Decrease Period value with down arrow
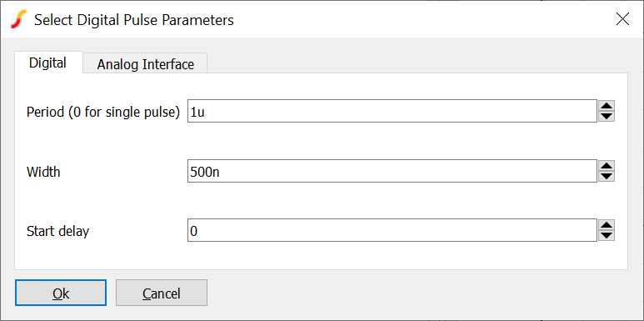The width and height of the screenshot is (644, 321). tap(607, 117)
